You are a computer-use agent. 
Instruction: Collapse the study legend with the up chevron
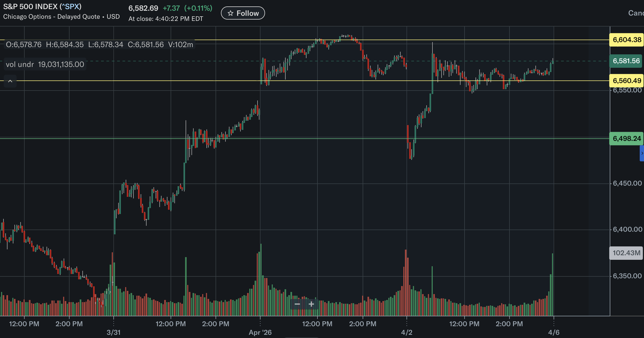(x=10, y=81)
